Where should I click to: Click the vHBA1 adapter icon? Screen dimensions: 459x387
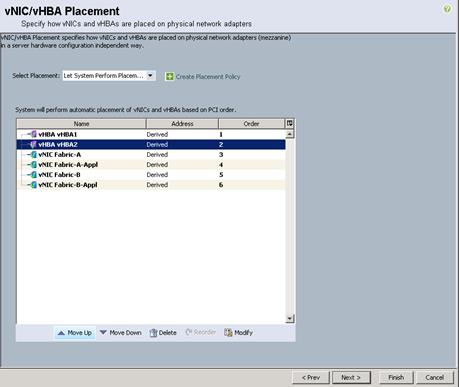[33, 134]
